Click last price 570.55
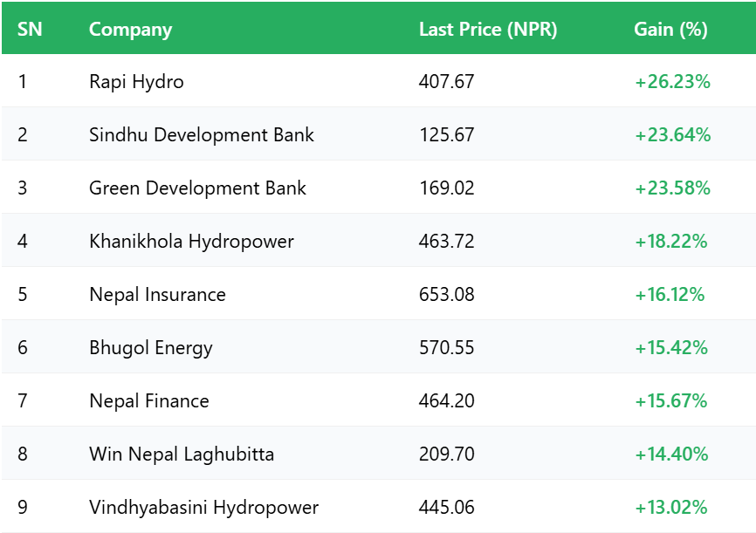756x533 pixels. point(446,347)
